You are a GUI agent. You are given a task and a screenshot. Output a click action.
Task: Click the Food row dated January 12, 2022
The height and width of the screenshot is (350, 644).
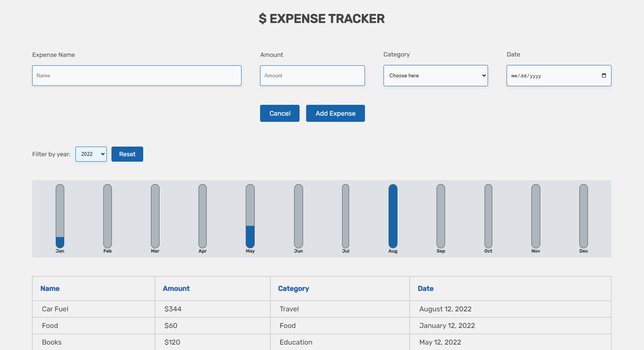(x=155, y=326)
